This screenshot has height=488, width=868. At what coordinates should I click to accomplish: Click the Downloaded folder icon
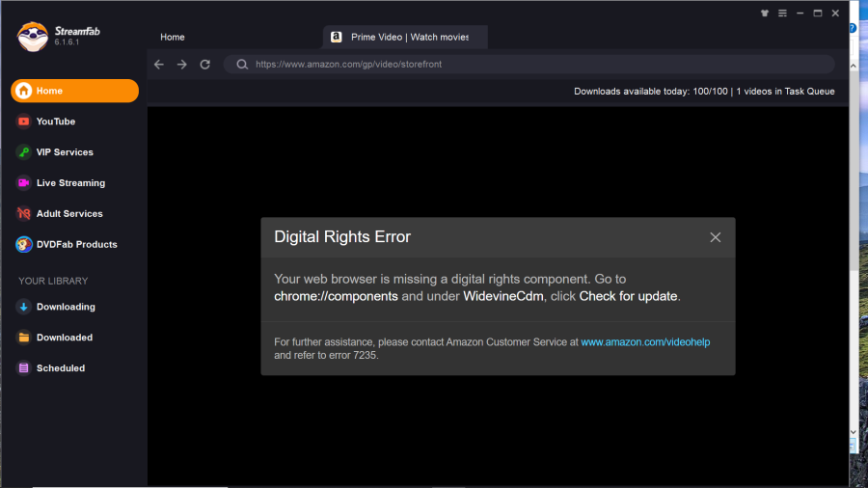[23, 338]
